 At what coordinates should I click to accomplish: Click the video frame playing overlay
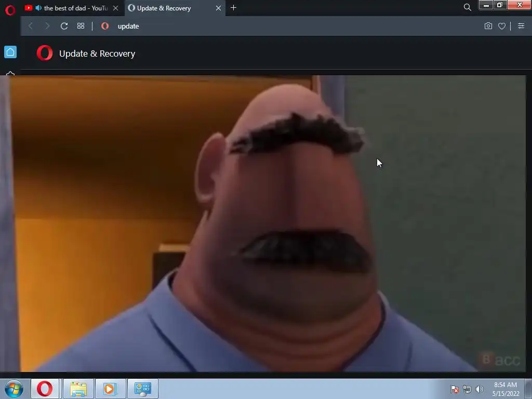pos(263,223)
